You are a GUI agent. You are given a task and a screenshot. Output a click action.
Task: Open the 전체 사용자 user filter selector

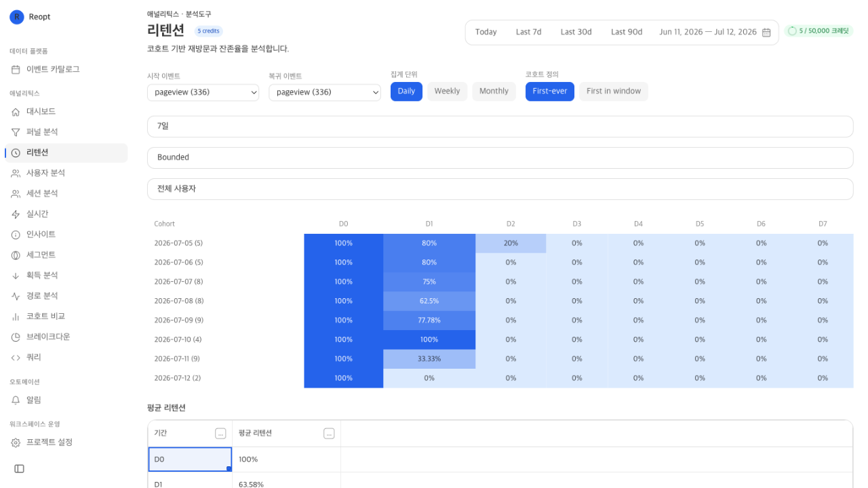click(500, 189)
